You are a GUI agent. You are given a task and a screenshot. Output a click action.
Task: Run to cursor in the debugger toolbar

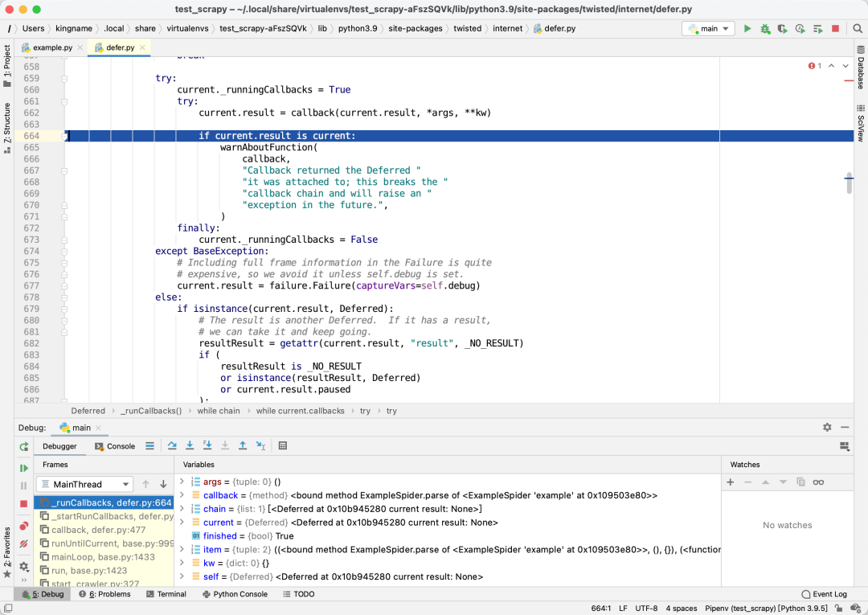point(260,445)
